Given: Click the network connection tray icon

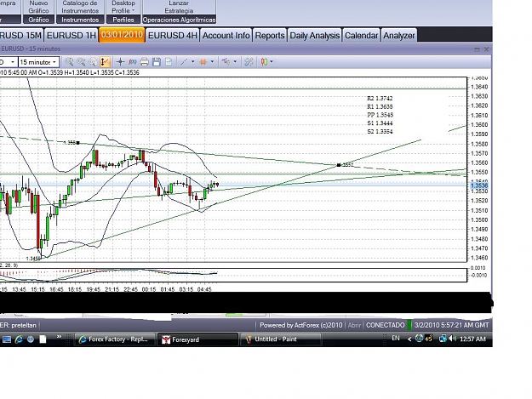Looking at the screenshot, I should click(x=443, y=339).
